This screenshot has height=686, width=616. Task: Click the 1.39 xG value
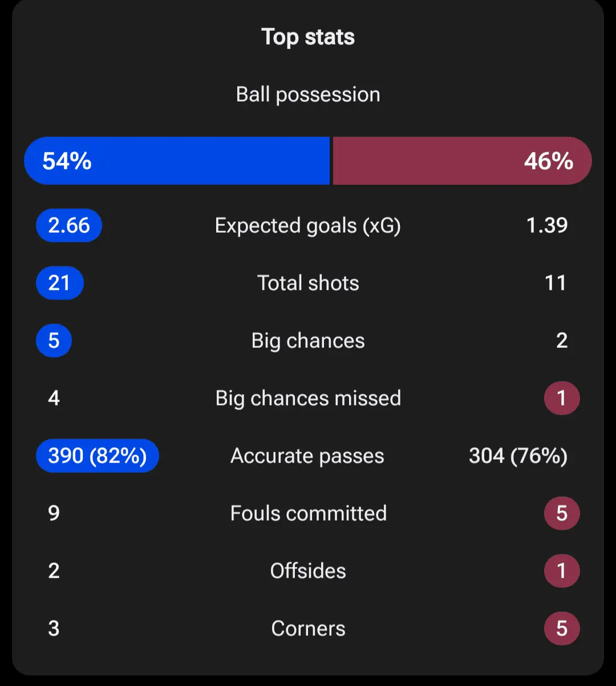point(547,226)
